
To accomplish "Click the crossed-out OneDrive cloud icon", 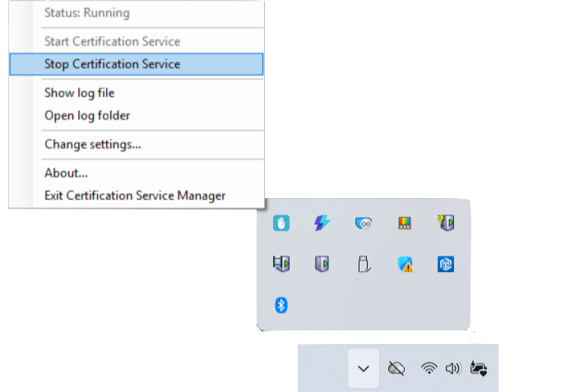I will click(396, 368).
